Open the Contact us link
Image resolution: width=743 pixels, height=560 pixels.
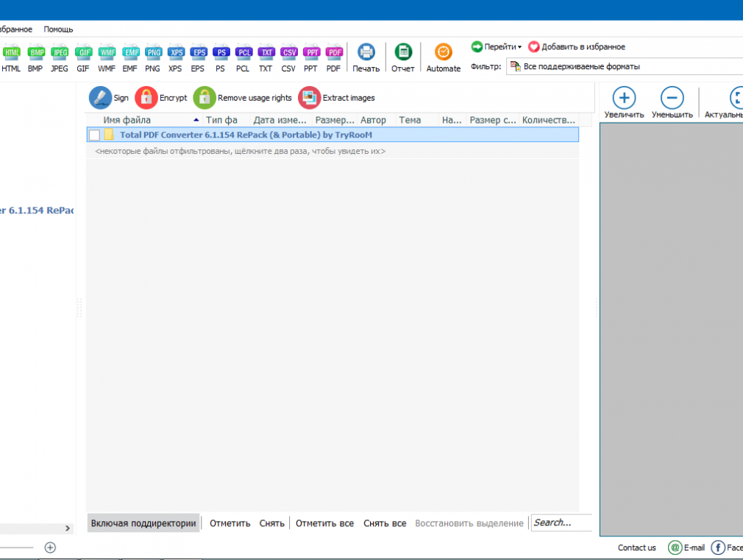[637, 547]
